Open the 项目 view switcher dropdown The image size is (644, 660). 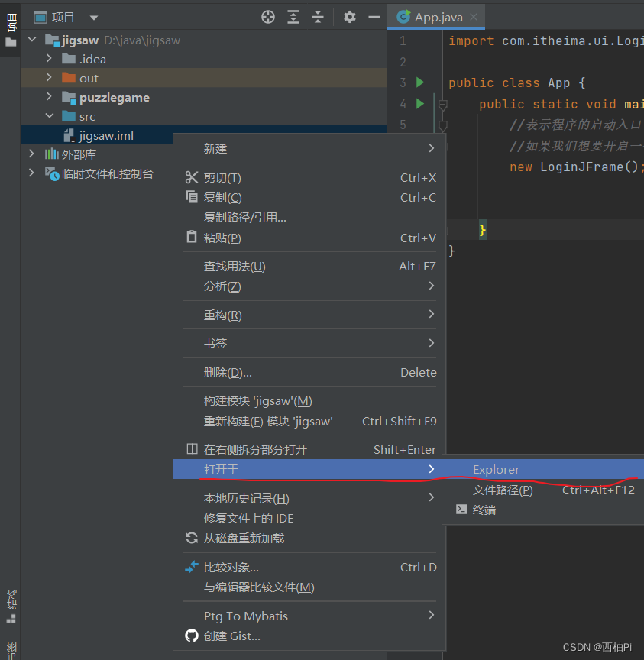(x=93, y=17)
